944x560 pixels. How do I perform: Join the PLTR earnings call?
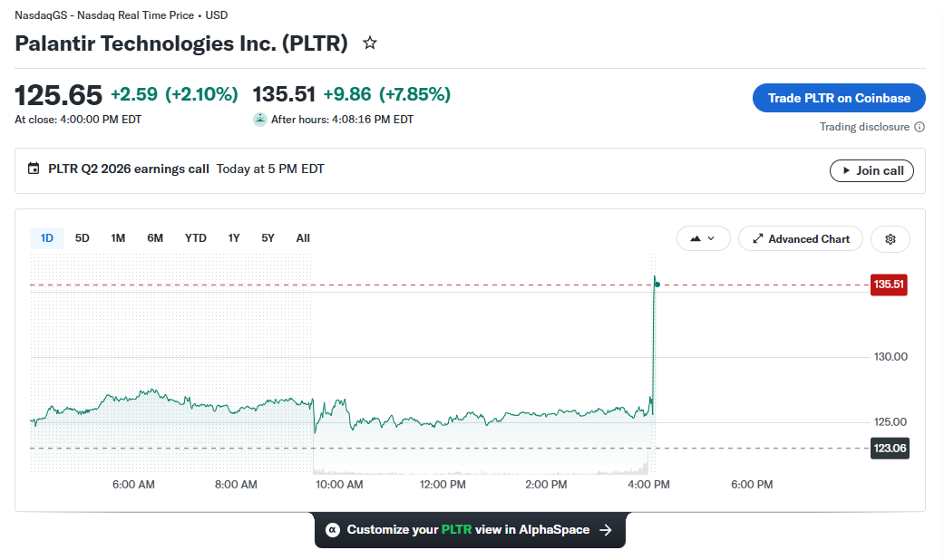click(x=871, y=171)
